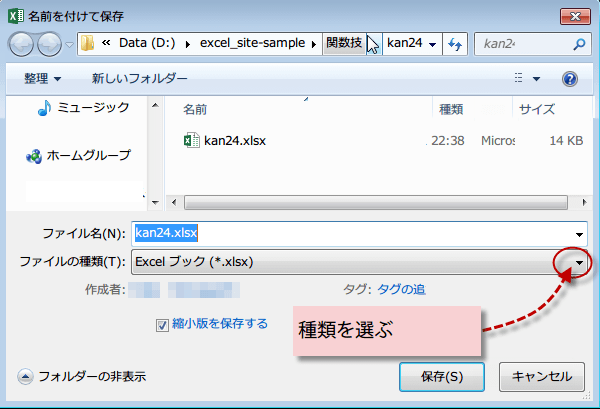The image size is (600, 409).
Task: Open the address bar history dropdown
Action: pyautogui.click(x=432, y=44)
